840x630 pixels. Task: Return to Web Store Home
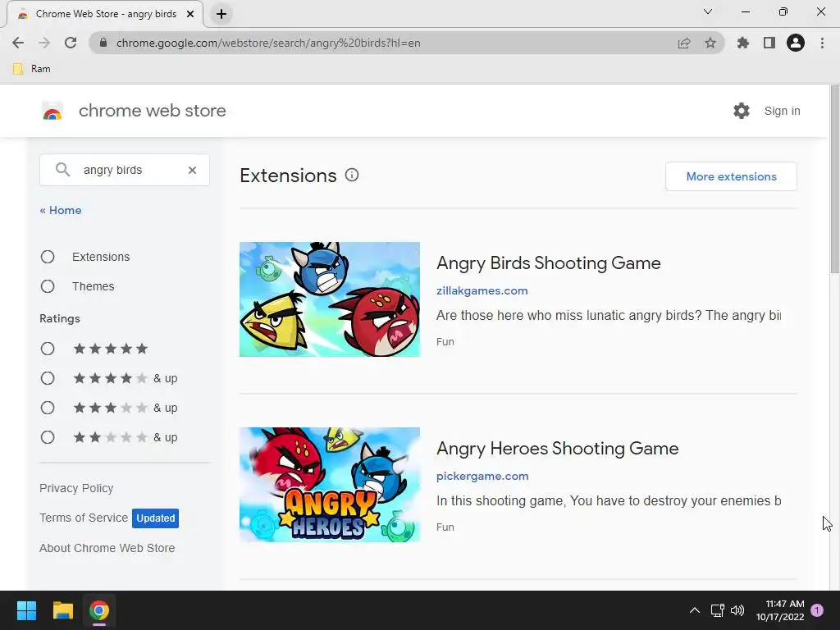[61, 210]
